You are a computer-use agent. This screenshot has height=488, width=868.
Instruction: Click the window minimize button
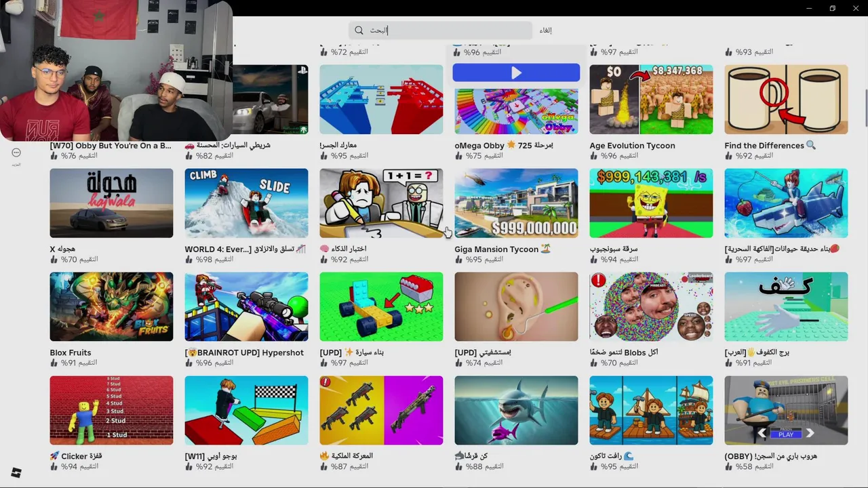pyautogui.click(x=809, y=8)
